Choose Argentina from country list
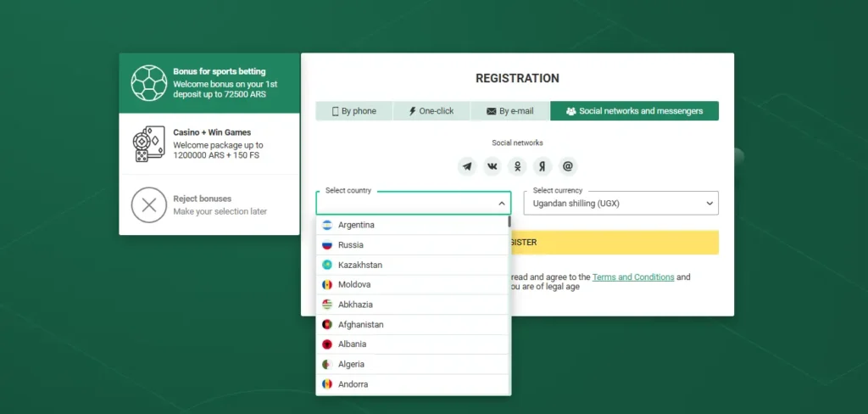Viewport: 868px width, 414px height. click(x=412, y=225)
